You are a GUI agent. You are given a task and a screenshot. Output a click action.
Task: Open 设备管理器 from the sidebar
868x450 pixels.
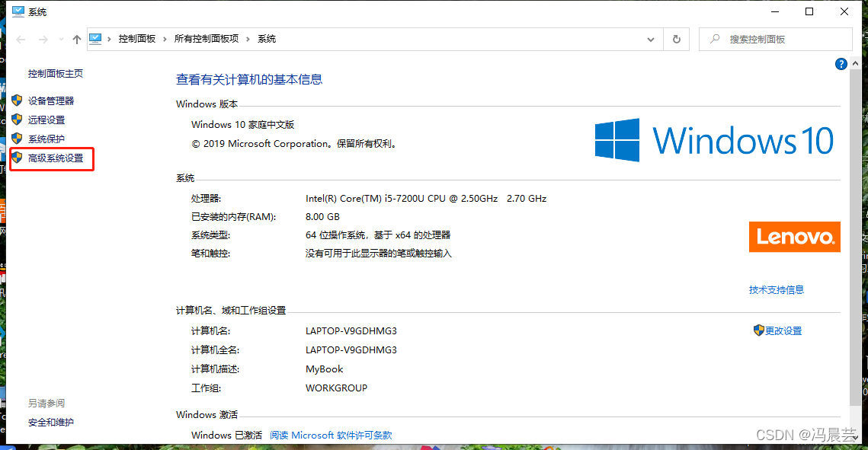(51, 100)
